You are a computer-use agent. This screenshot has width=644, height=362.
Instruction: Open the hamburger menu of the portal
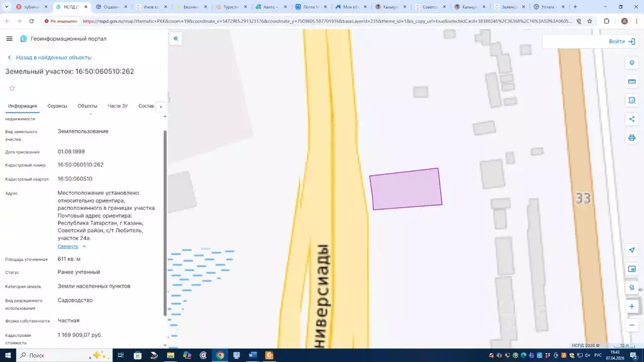tap(9, 38)
